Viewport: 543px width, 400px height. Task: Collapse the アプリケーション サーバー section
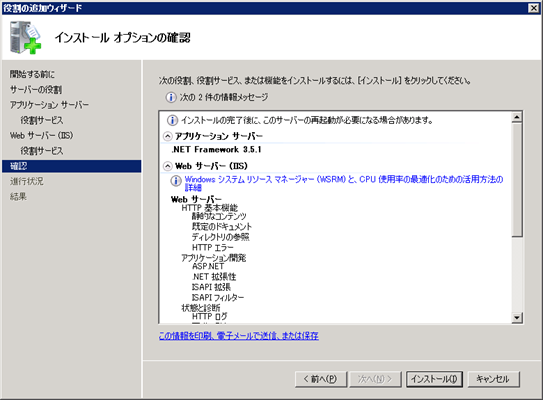pyautogui.click(x=167, y=136)
